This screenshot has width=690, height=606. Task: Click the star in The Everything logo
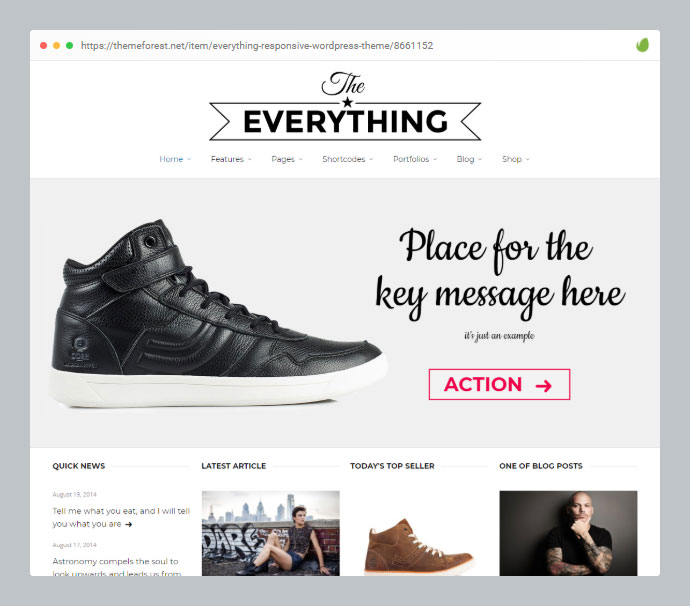point(348,103)
